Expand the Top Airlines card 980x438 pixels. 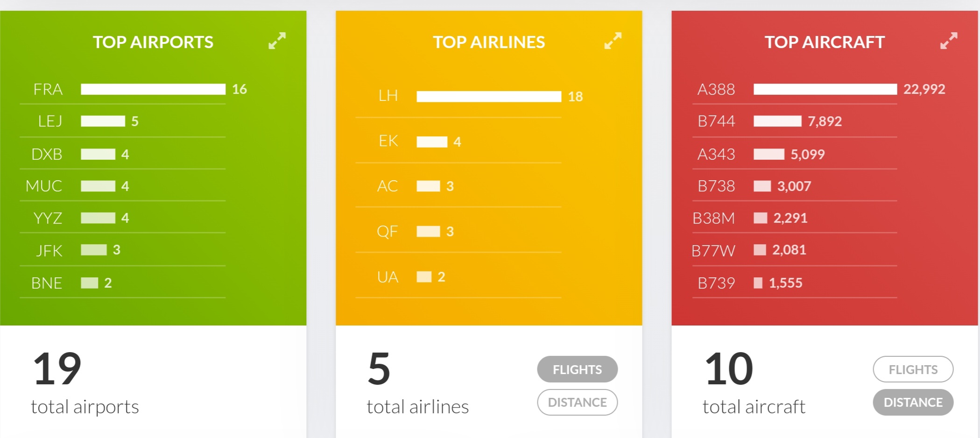(x=613, y=41)
